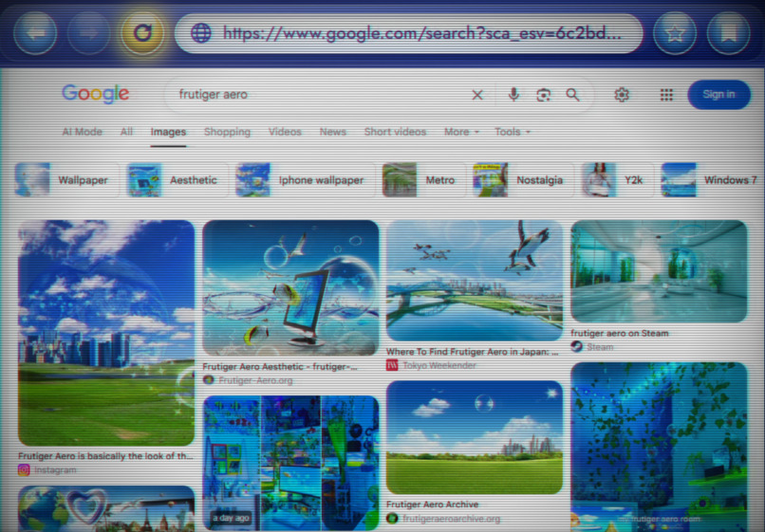The width and height of the screenshot is (765, 532).
Task: Open the News tab
Action: tap(333, 132)
